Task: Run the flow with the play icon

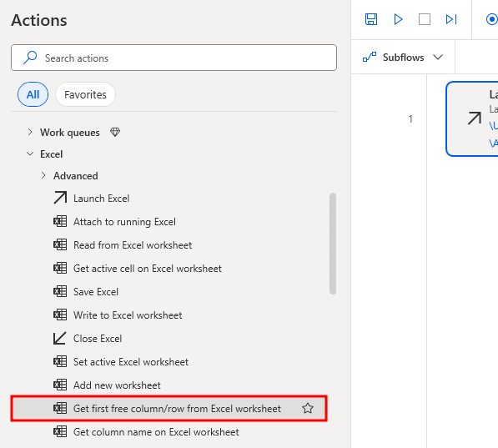Action: click(398, 19)
